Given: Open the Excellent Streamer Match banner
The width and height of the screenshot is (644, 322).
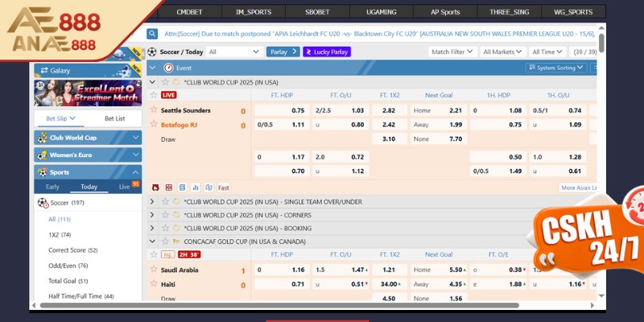Looking at the screenshot, I should click(88, 93).
